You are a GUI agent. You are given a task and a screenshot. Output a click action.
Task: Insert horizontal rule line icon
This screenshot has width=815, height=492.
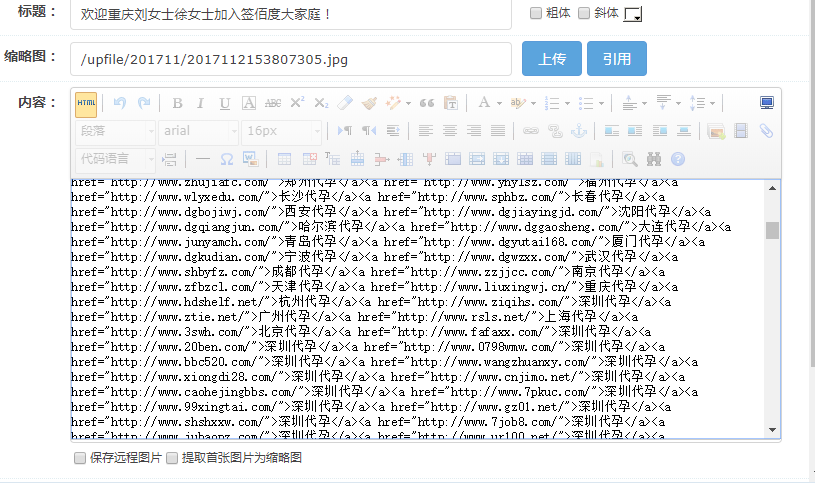click(x=203, y=159)
